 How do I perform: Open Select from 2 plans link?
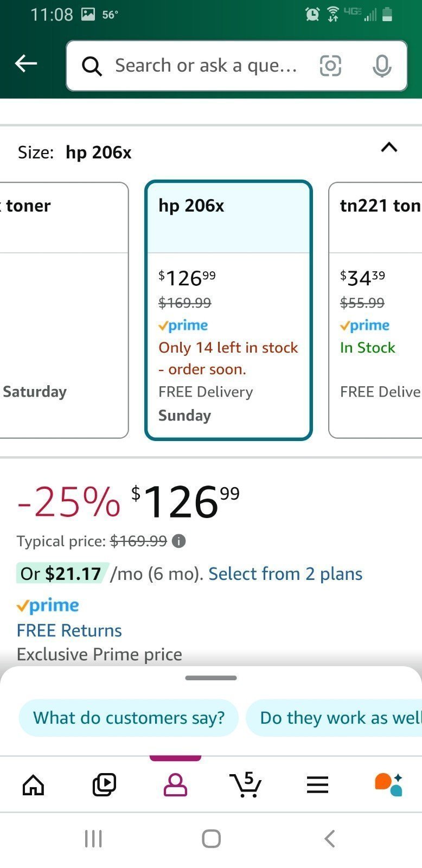coord(285,573)
